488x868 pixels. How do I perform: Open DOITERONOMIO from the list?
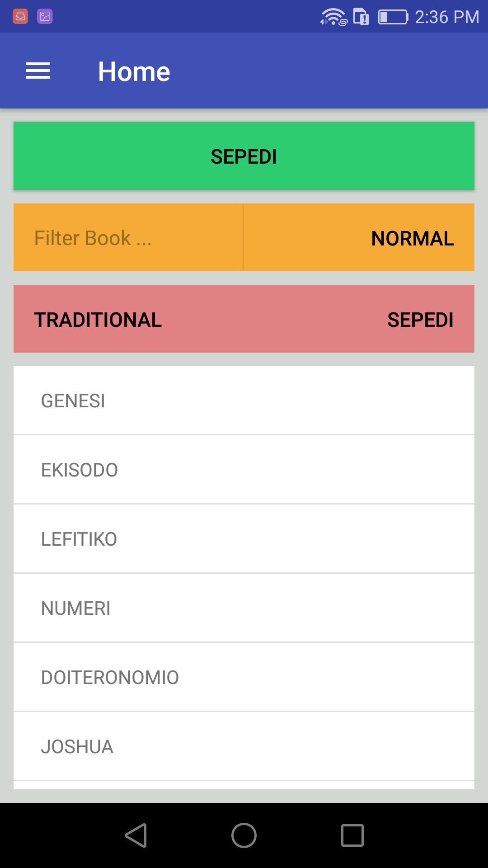tap(244, 677)
